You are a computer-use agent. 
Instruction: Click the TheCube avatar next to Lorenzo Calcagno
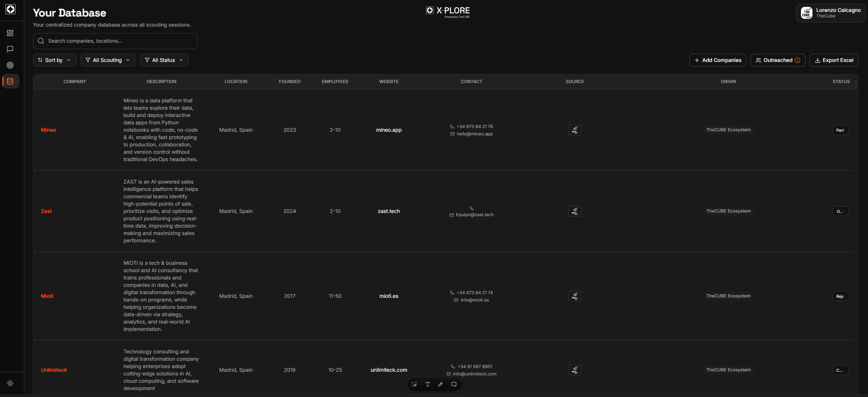806,13
